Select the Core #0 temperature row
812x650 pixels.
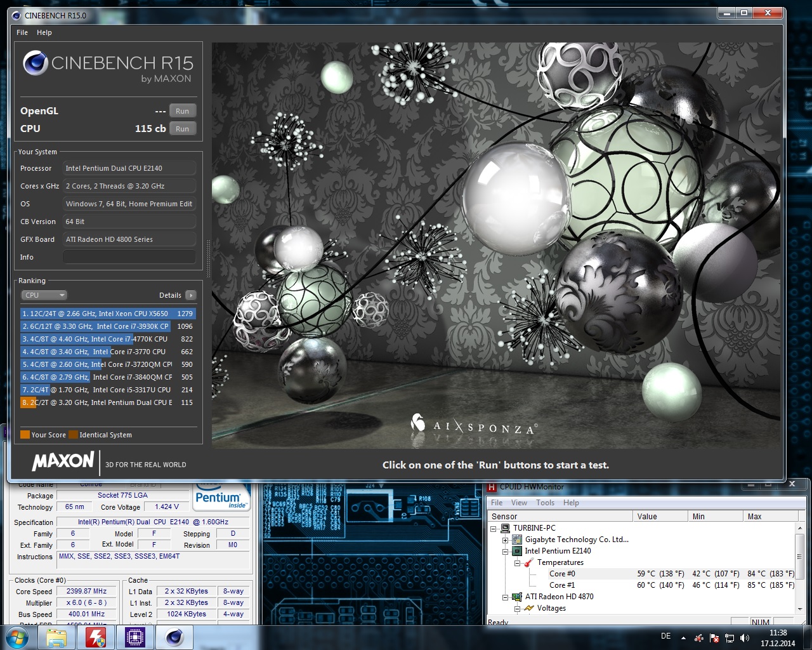pos(641,574)
